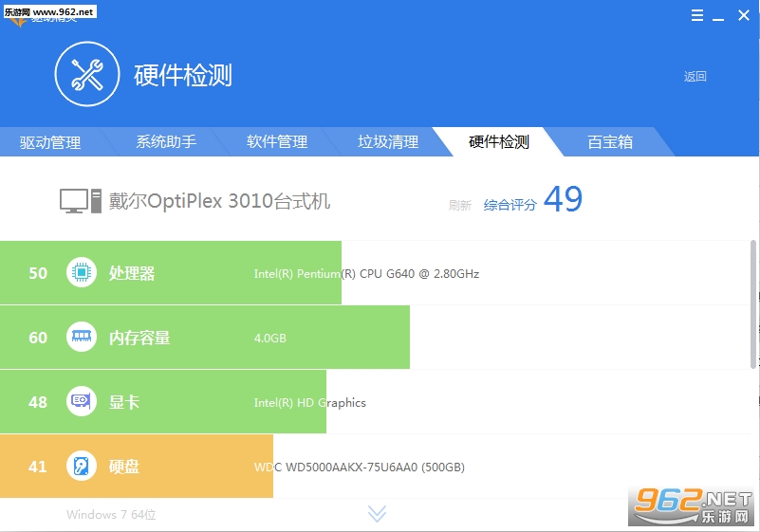Click the 戴尔OptiPlex 3010台式机 title

click(219, 201)
